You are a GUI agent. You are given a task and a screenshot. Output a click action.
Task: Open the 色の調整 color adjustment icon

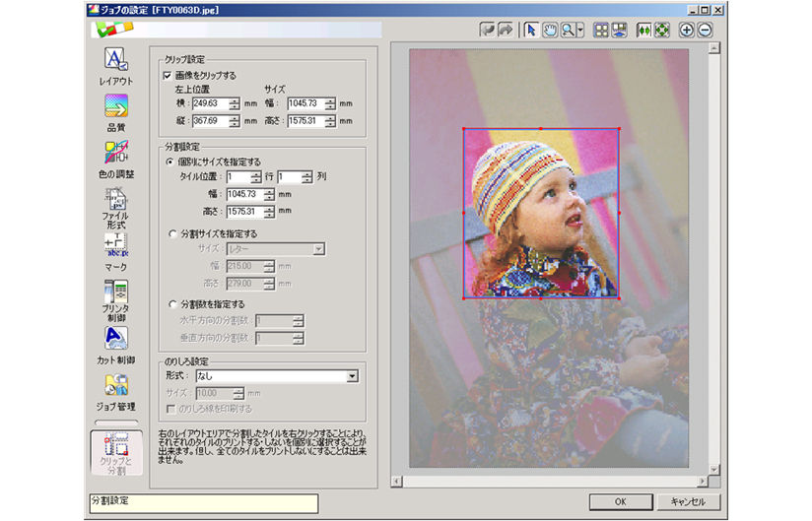115,152
